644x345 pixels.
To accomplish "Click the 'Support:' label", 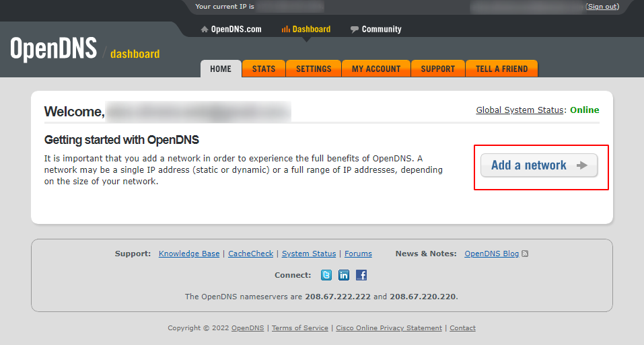I will [x=133, y=254].
